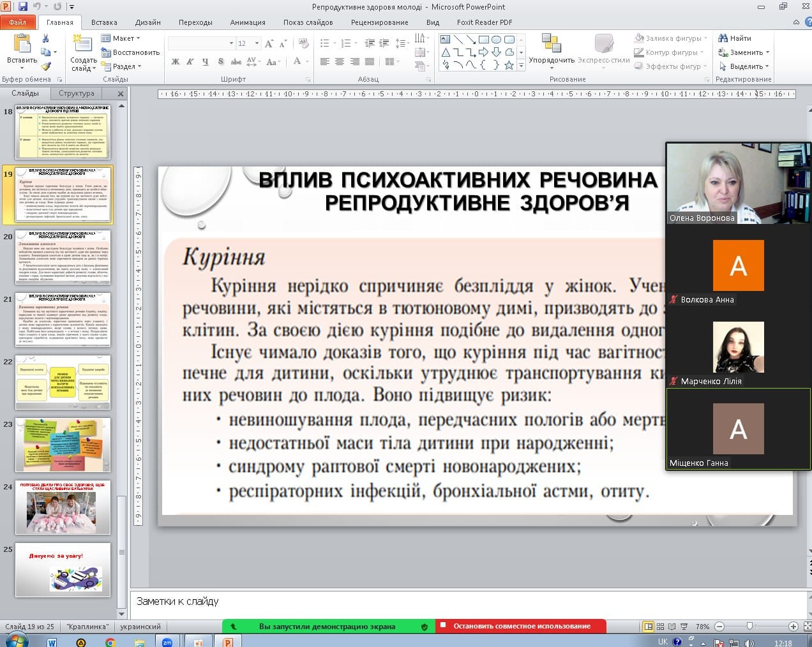This screenshot has height=647, width=812.
Task: Click the Find binoculars icon
Action: tap(723, 38)
